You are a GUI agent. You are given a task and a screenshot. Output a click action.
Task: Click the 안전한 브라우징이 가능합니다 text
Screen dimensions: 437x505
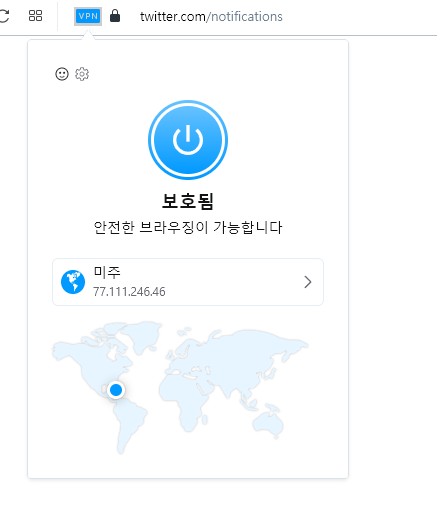[x=188, y=228]
